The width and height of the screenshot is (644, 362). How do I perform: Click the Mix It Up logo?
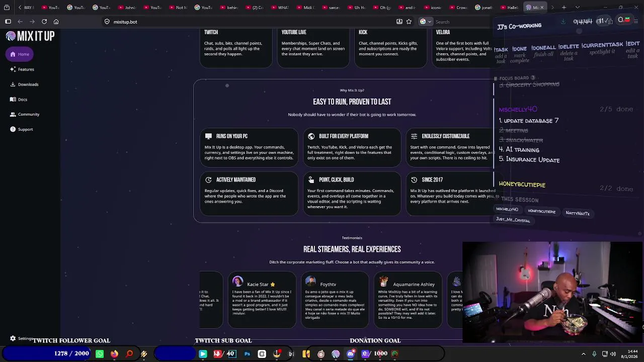pos(30,36)
